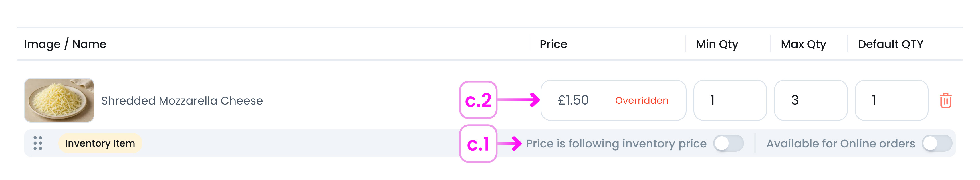Image resolution: width=980 pixels, height=180 pixels.
Task: Click the pink c.2 annotation marker
Action: (479, 100)
